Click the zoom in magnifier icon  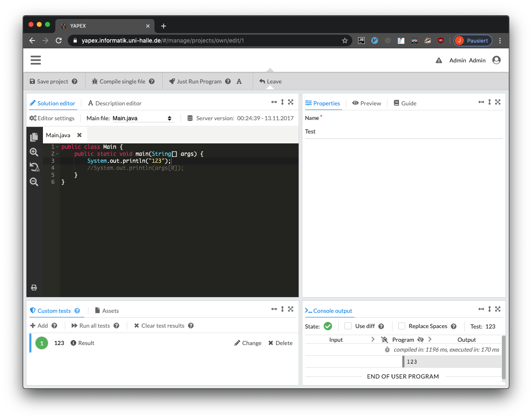[x=34, y=152]
